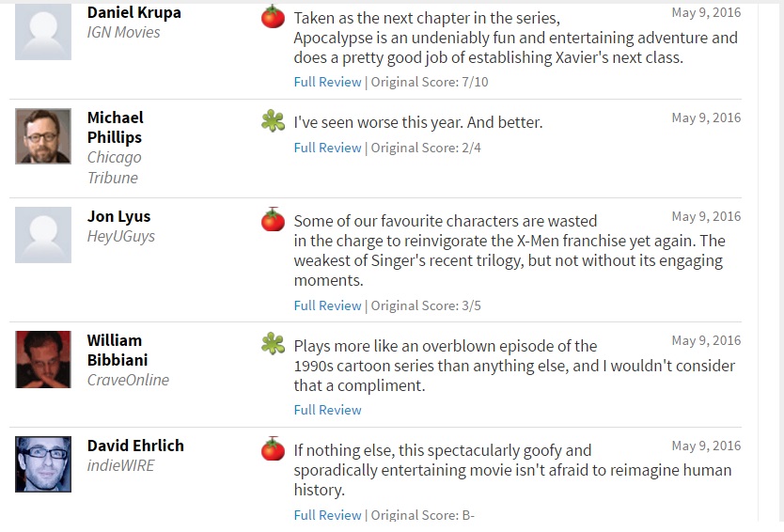Select the indieWIRE publication link
Screen dimensions: 784x532
(120, 465)
